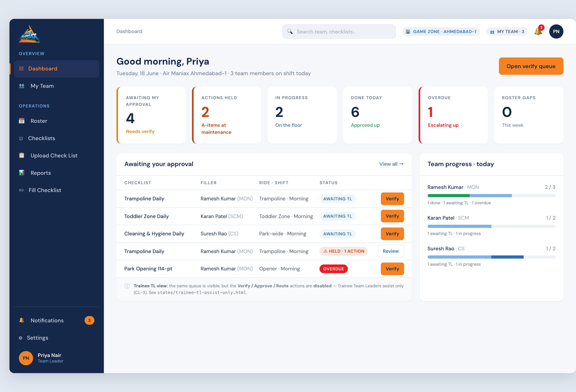The image size is (576, 392).
Task: Open the Done Today card
Action: pos(378,115)
